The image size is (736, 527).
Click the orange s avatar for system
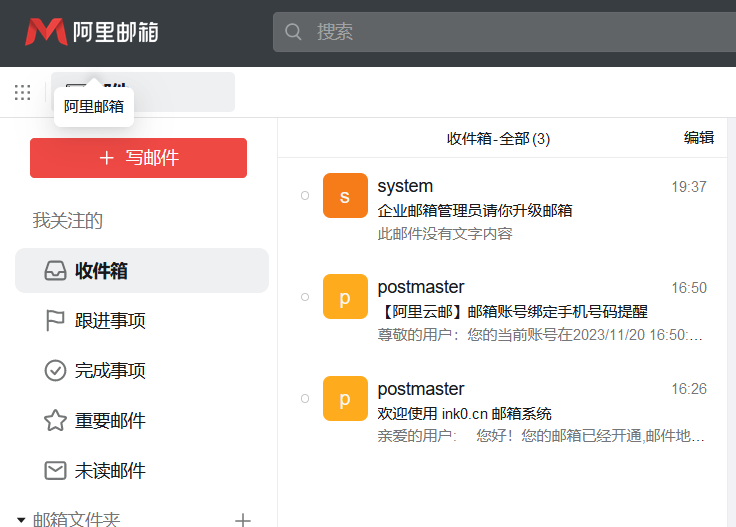345,195
